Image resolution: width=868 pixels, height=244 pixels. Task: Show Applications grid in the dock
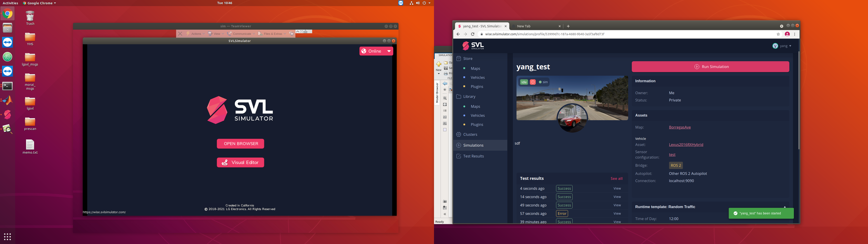coord(7,237)
